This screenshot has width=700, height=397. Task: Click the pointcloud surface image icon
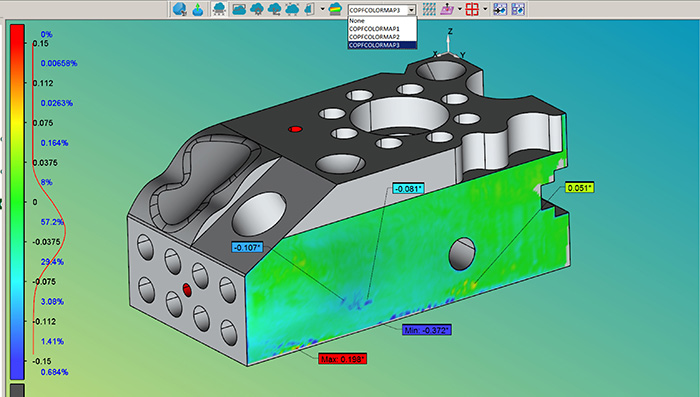click(239, 9)
